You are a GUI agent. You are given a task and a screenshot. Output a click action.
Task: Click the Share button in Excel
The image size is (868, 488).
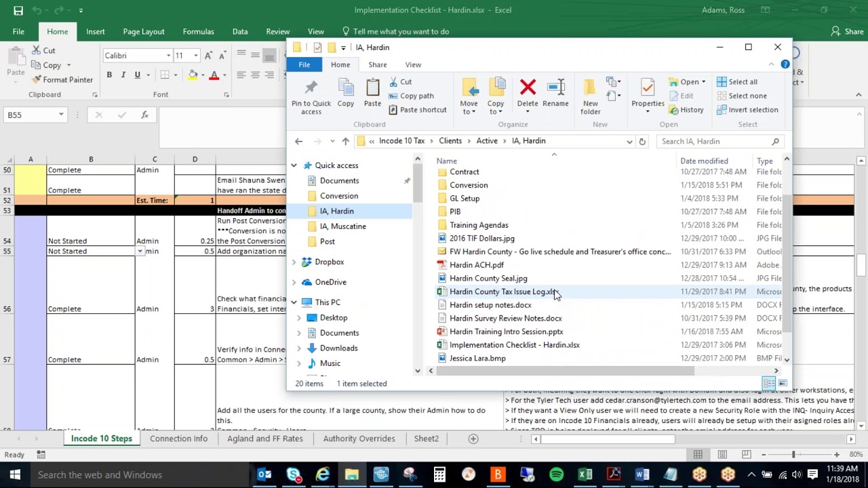(848, 31)
